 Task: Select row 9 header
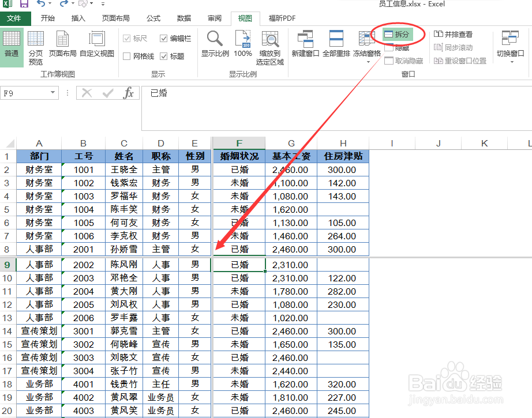pyautogui.click(x=8, y=265)
